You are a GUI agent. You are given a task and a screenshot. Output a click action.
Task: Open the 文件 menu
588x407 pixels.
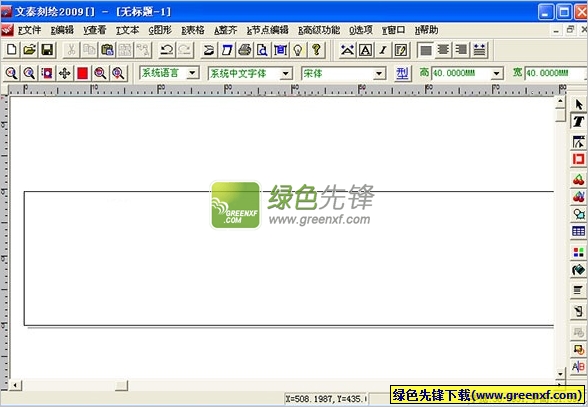pos(29,30)
